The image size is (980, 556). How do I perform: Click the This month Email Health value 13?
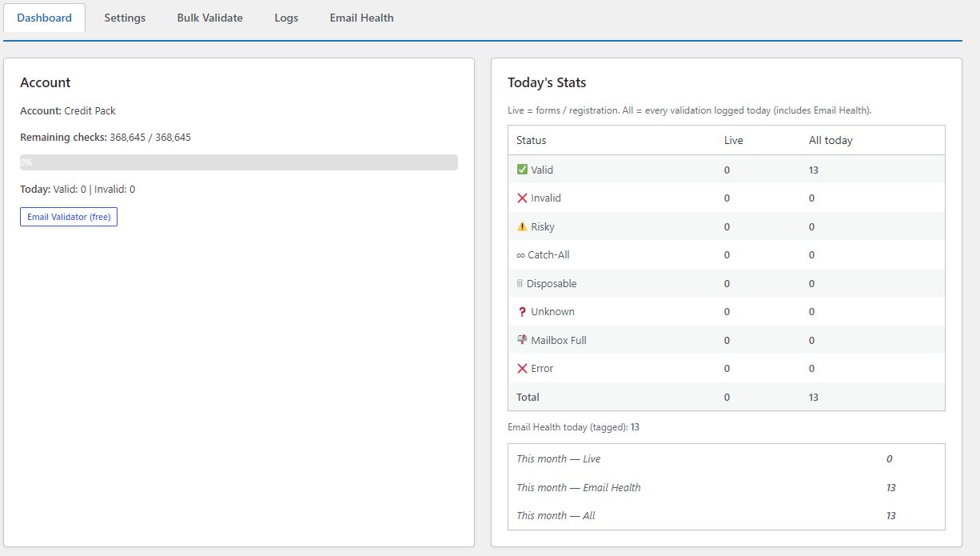(890, 487)
